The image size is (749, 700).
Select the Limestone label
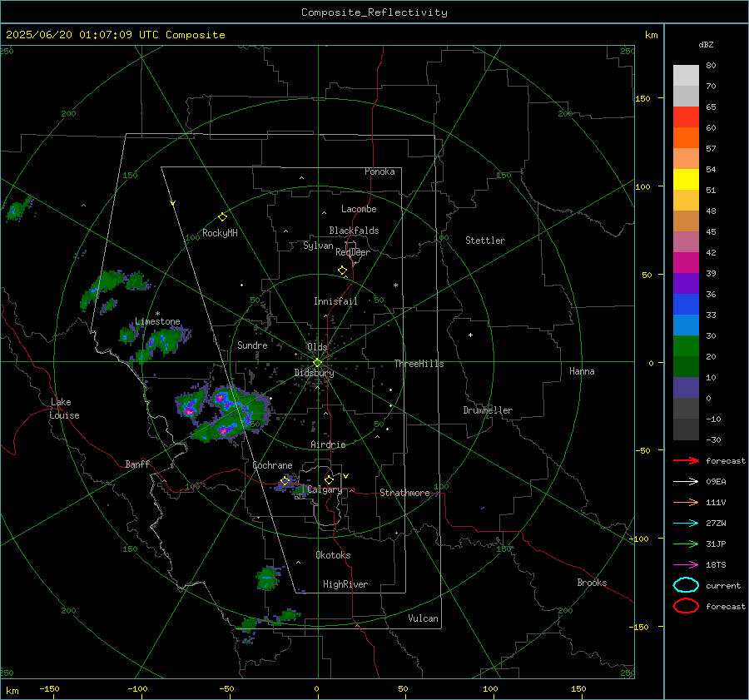click(x=157, y=321)
